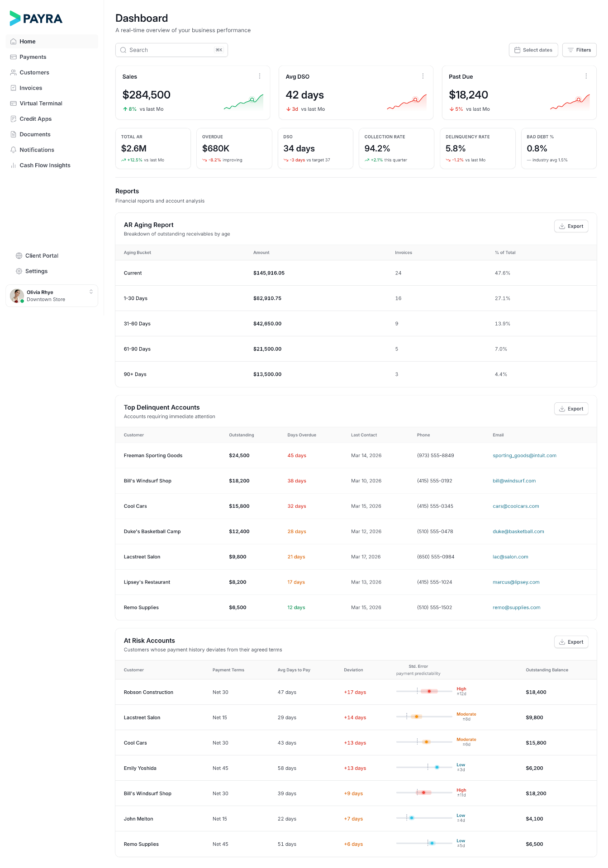Click the Sales green sparkline chart
This screenshot has width=608, height=868.
243,102
